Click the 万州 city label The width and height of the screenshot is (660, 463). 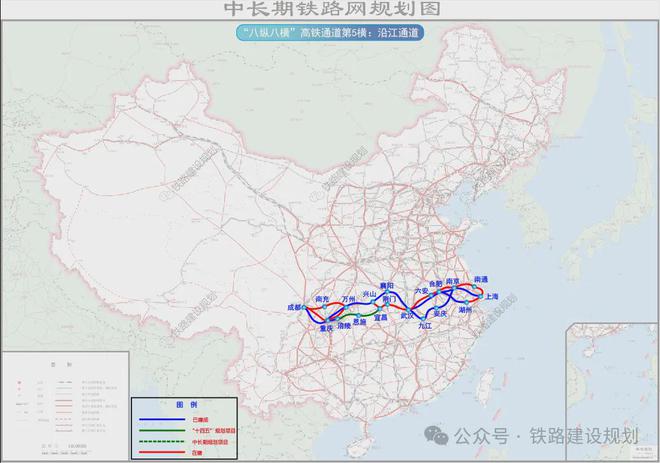pos(349,298)
